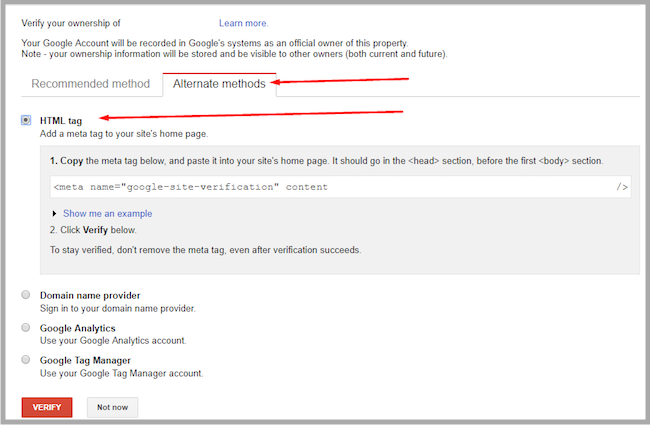Screen dimensions: 650x425
Task: Click the HTML tag label
Action: coord(61,121)
